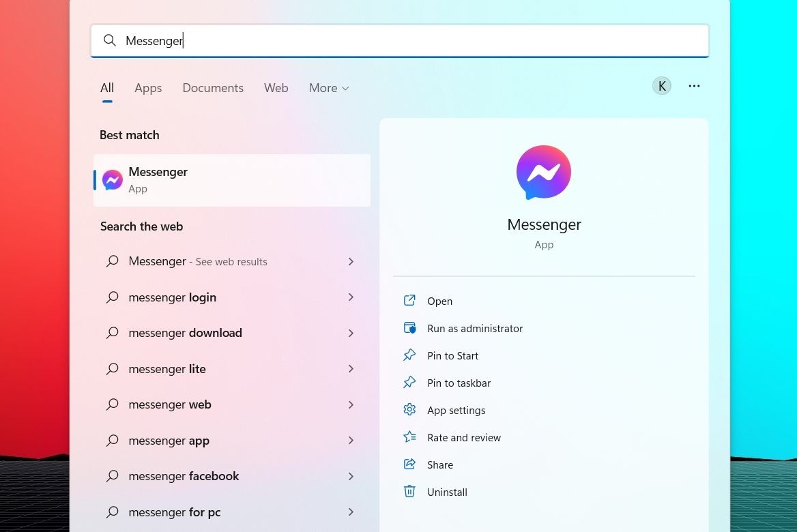Screen dimensions: 797x532
Task: Switch to the All tab
Action: click(107, 88)
